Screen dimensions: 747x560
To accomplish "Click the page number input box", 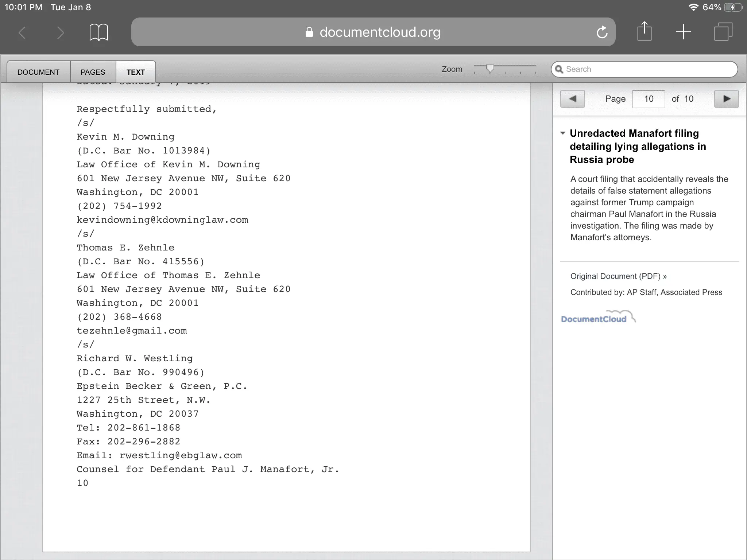I will click(649, 99).
